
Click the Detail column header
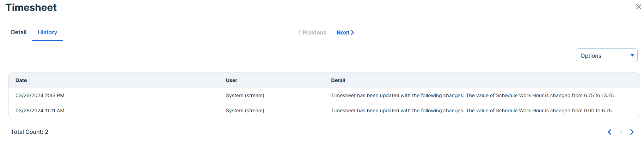[x=338, y=80]
